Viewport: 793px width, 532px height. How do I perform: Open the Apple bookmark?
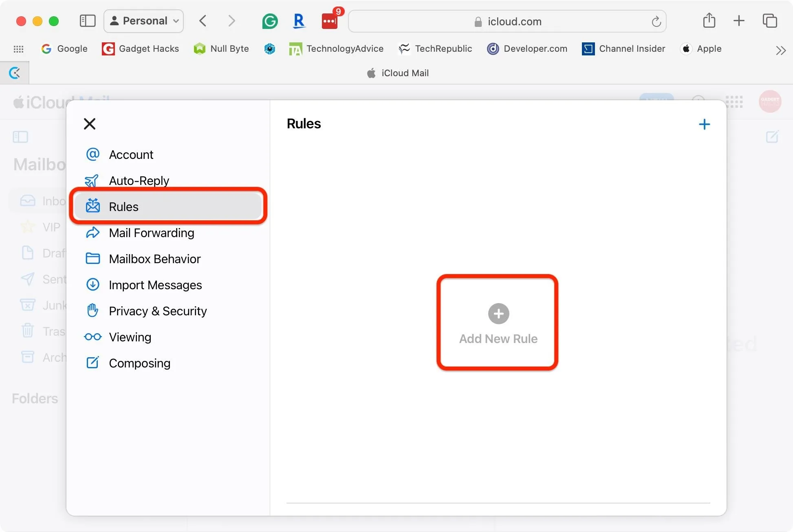(x=701, y=49)
